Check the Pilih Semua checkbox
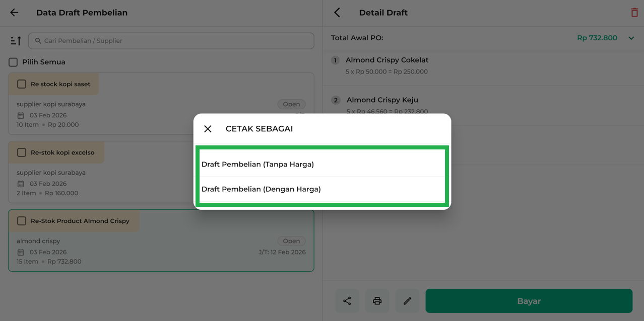The height and width of the screenshot is (321, 644). click(x=13, y=62)
